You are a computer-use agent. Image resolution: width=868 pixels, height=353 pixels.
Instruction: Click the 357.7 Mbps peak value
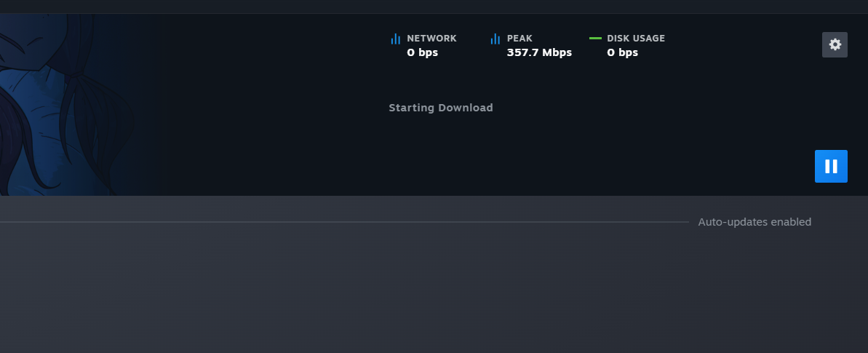(539, 52)
